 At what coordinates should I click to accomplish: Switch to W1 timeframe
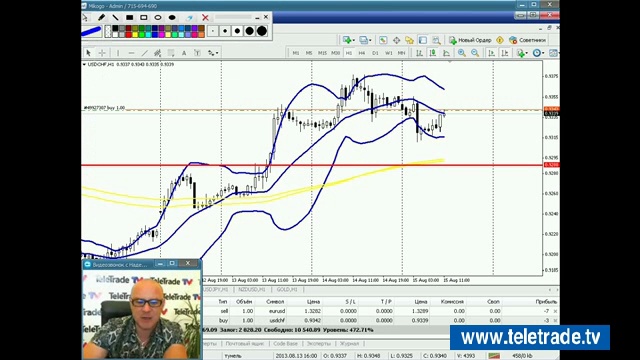point(389,53)
